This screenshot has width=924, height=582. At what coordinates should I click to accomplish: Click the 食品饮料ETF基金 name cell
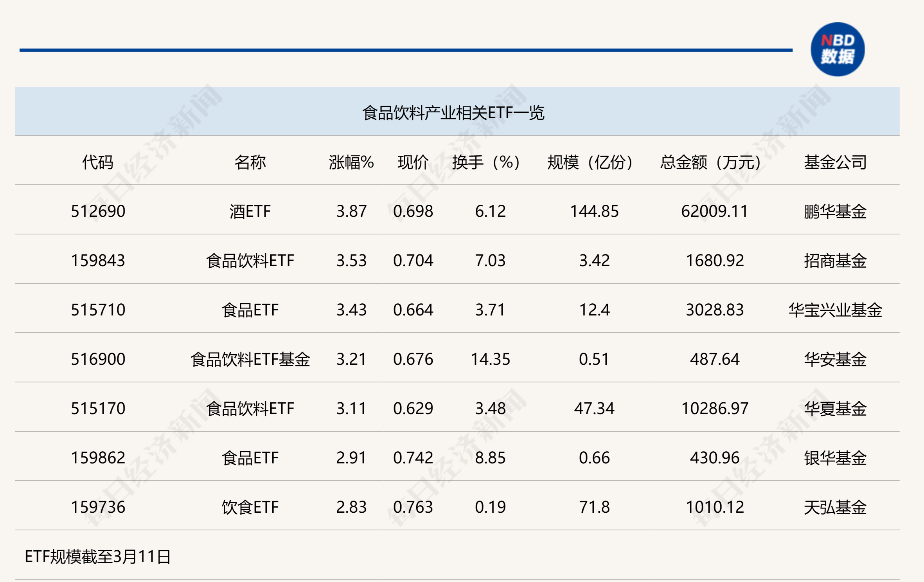(x=250, y=359)
